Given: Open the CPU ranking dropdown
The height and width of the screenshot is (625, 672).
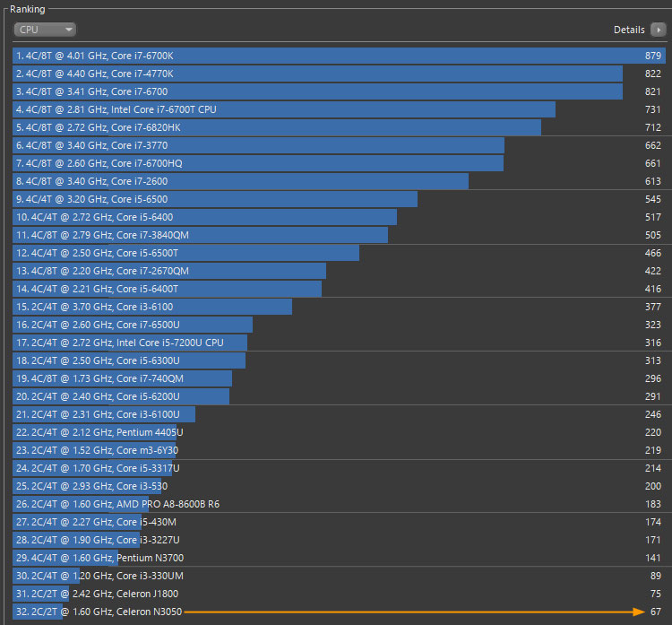Looking at the screenshot, I should click(x=45, y=30).
